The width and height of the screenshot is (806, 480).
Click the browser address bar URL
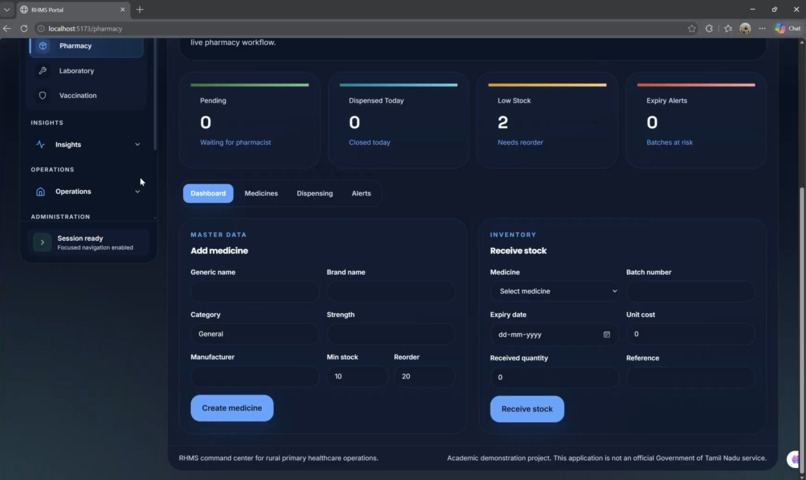85,29
